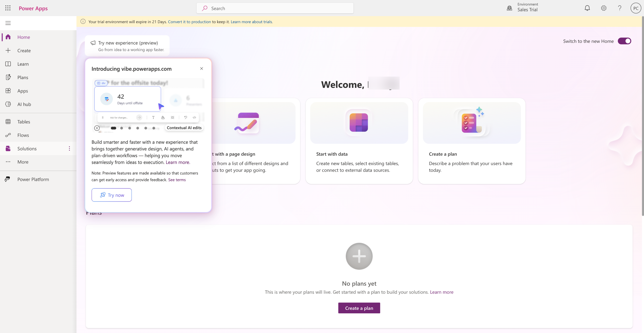This screenshot has width=644, height=333.
Task: Go to Plans in the sidebar
Action: click(x=23, y=77)
